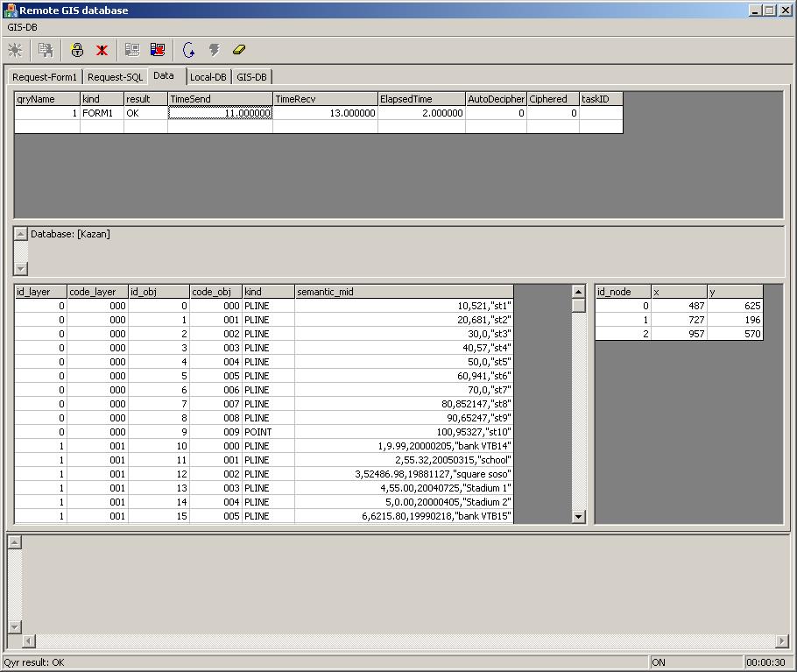Click the gray lightning bolt icon
Screen dimensions: 797x672
tap(214, 50)
